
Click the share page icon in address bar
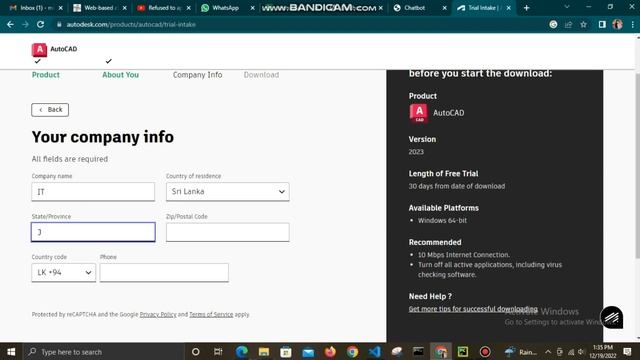point(568,24)
